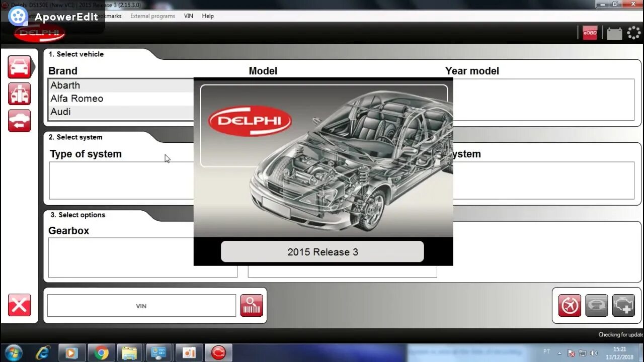This screenshot has width=644, height=362.
Task: Start the OBD diagnostics red icon
Action: (x=570, y=305)
